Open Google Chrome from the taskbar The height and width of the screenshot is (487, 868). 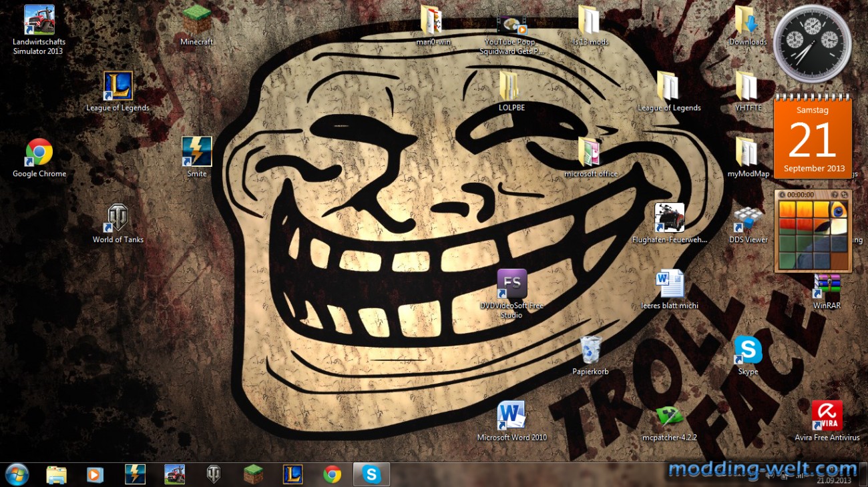tap(332, 474)
